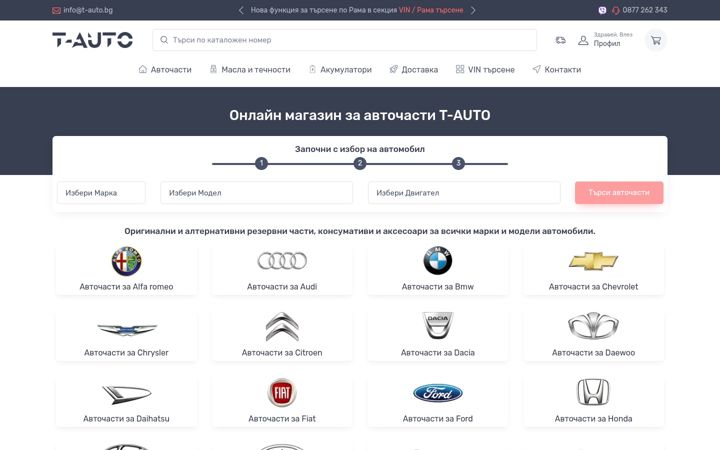Open Авточасти за Chevrolet link
The image size is (720, 450).
(x=593, y=287)
